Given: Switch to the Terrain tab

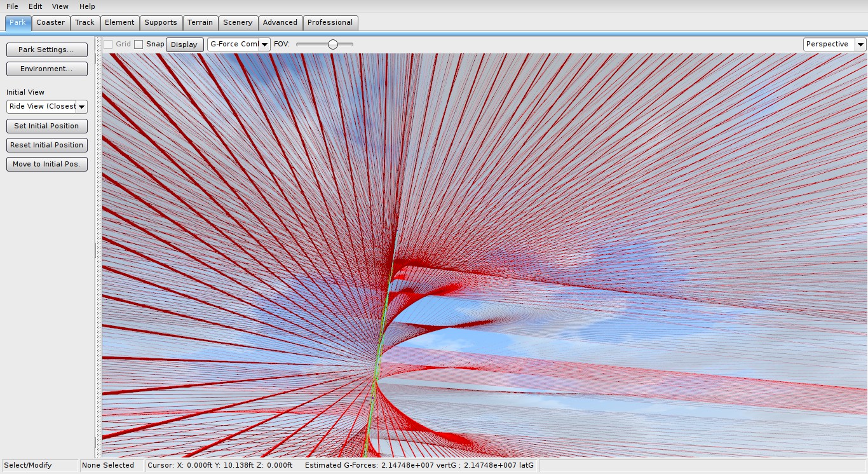Looking at the screenshot, I should 200,22.
